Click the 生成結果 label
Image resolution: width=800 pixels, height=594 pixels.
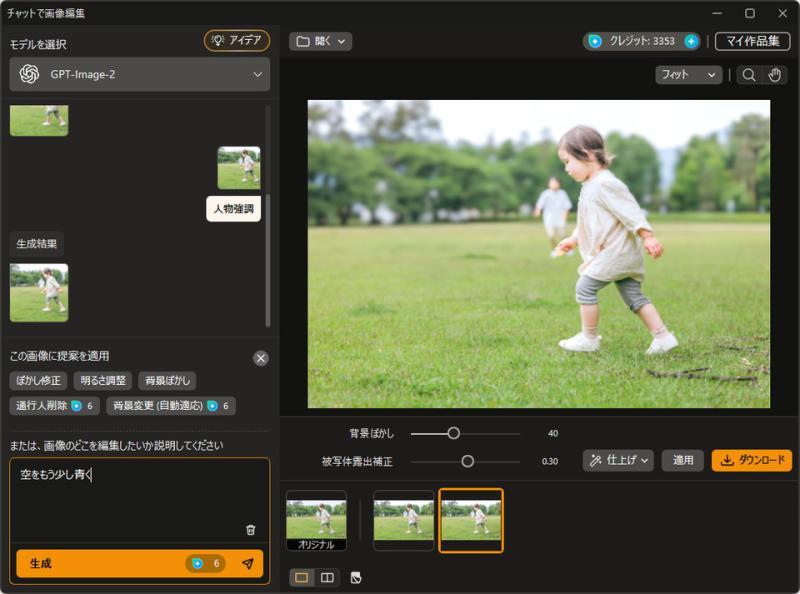[x=37, y=244]
